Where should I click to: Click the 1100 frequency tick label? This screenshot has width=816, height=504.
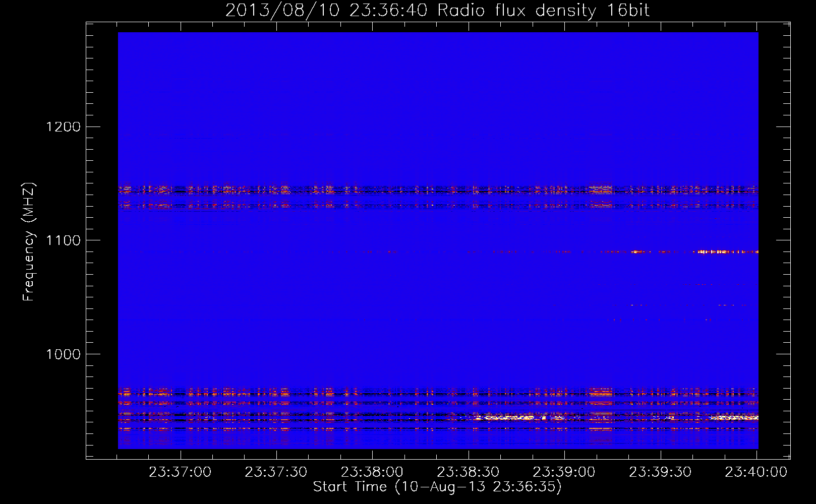[63, 240]
